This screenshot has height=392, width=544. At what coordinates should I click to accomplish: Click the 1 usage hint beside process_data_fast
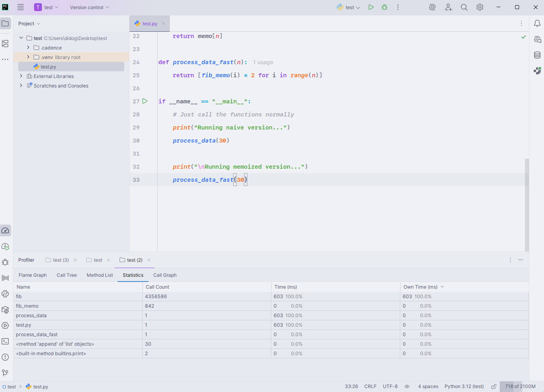click(263, 62)
